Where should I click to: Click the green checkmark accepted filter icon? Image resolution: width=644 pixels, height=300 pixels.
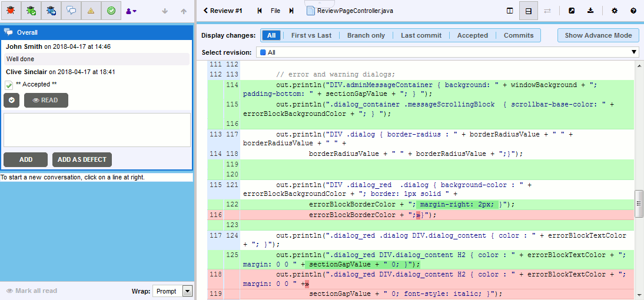point(111,11)
